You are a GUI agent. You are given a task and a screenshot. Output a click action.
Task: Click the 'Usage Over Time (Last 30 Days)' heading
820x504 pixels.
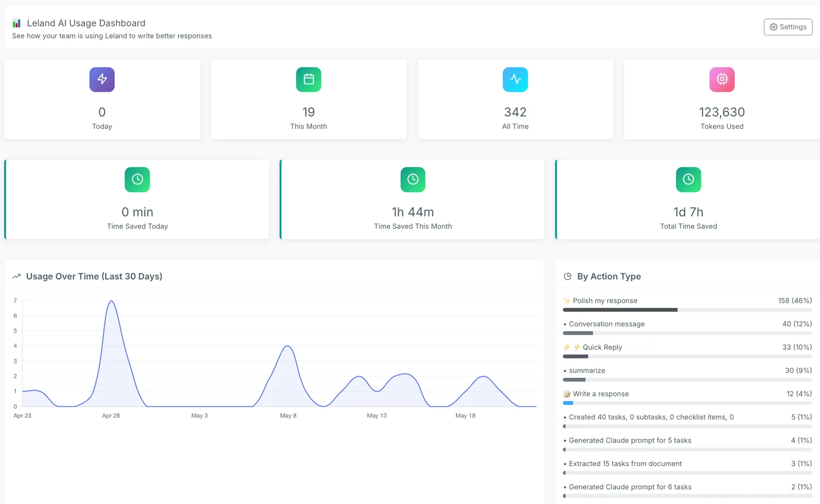(94, 277)
